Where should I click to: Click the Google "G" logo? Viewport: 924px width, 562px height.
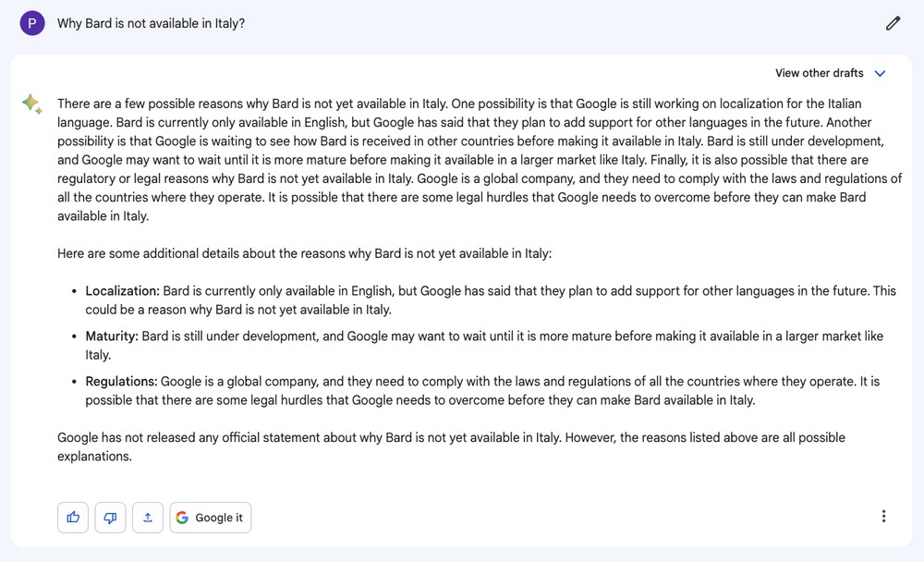point(182,518)
